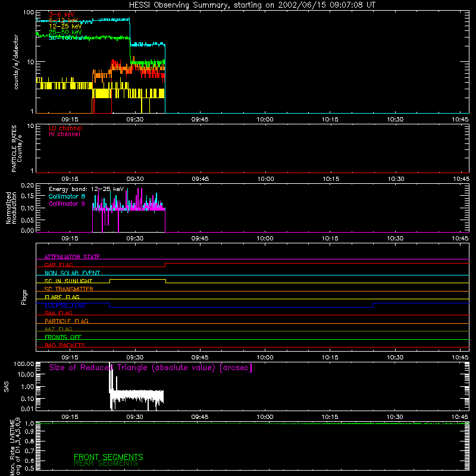Click the 100 tick on the counts axis
476x476 pixels.
coord(29,12)
